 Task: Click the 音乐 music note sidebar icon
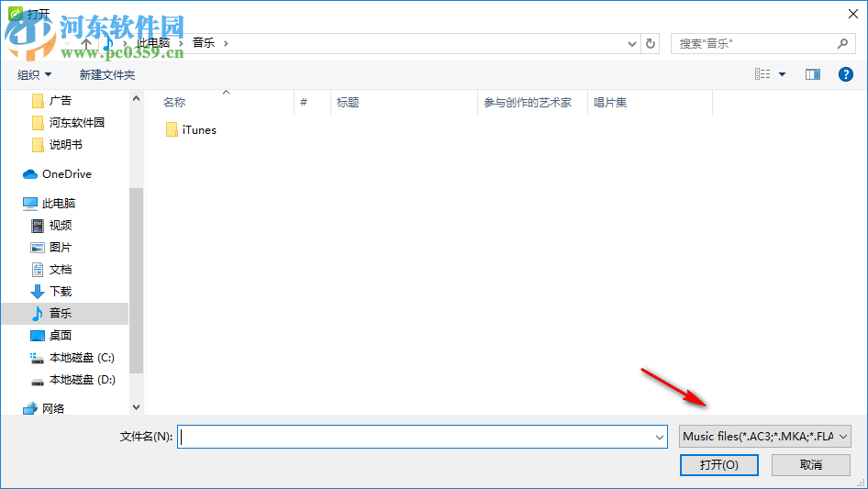(37, 314)
